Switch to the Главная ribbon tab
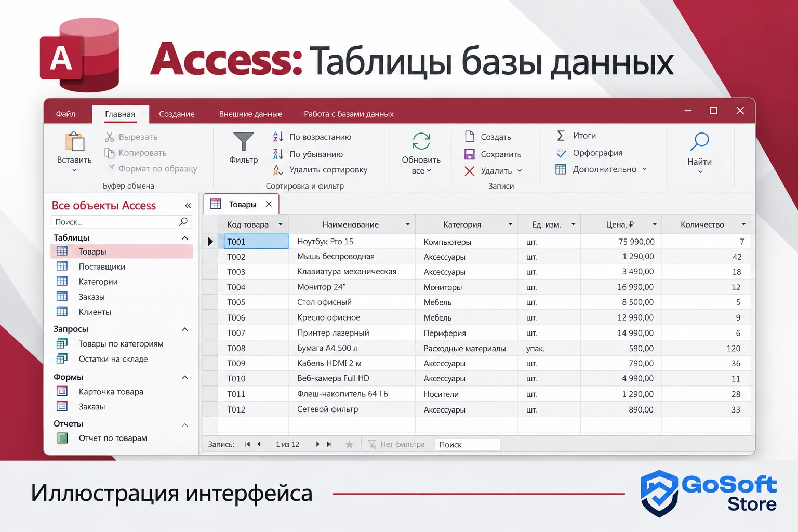Image resolution: width=798 pixels, height=532 pixels. 120,114
